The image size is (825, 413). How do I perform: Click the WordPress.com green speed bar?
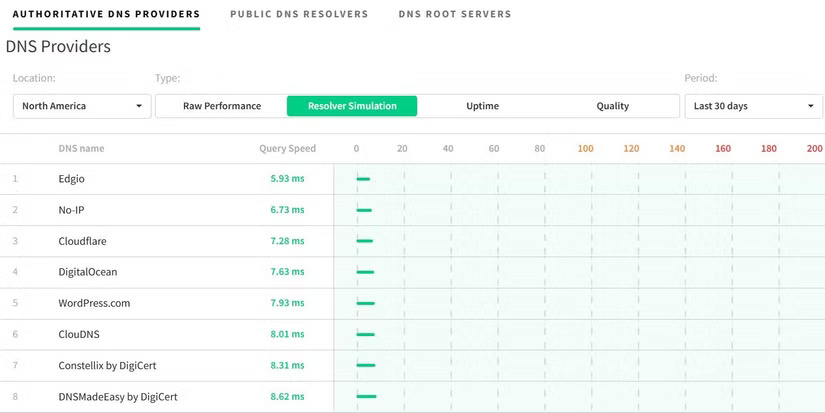click(366, 304)
